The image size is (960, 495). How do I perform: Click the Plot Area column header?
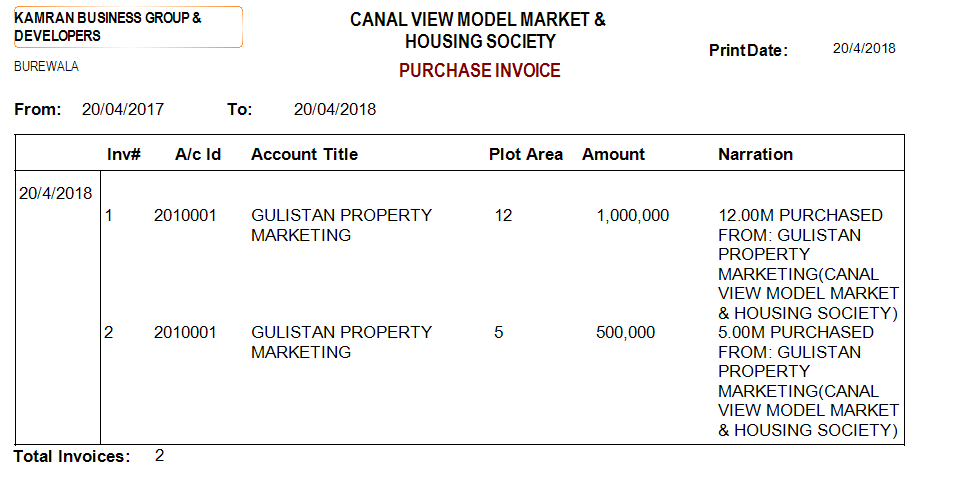[526, 155]
